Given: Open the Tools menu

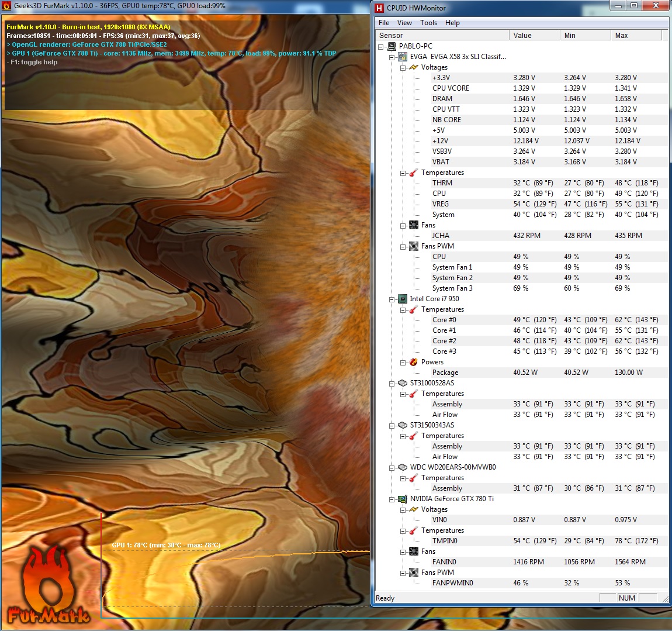Looking at the screenshot, I should 428,23.
